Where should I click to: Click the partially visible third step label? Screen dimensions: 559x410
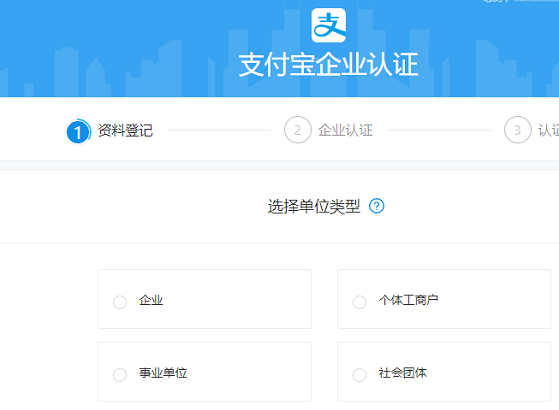pos(548,130)
